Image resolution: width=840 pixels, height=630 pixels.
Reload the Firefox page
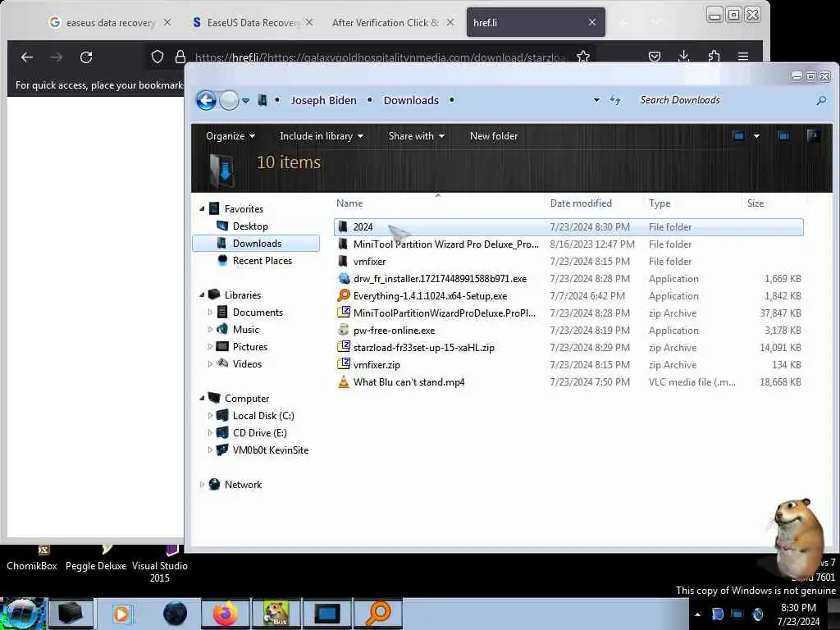coord(86,57)
